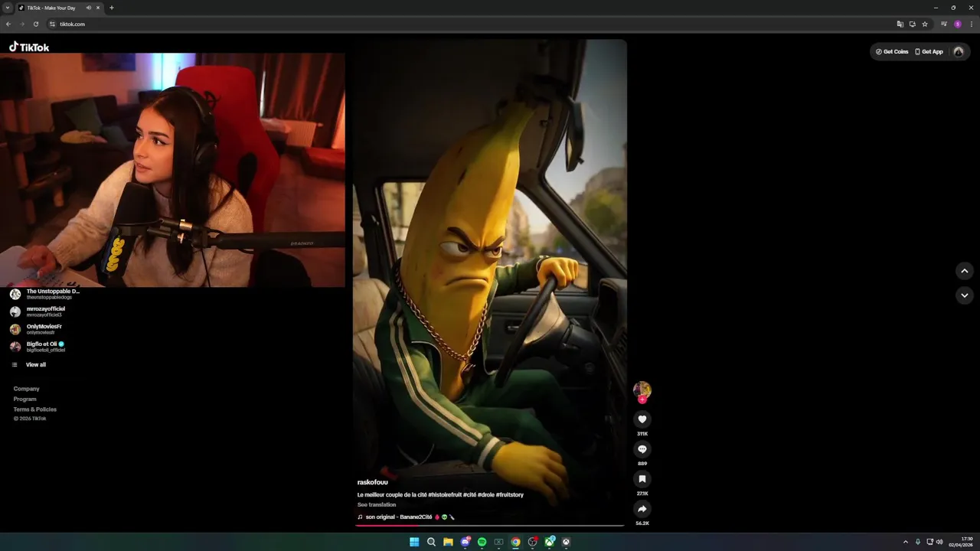
Task: Open the profile avatar in the top right
Action: pyautogui.click(x=959, y=52)
